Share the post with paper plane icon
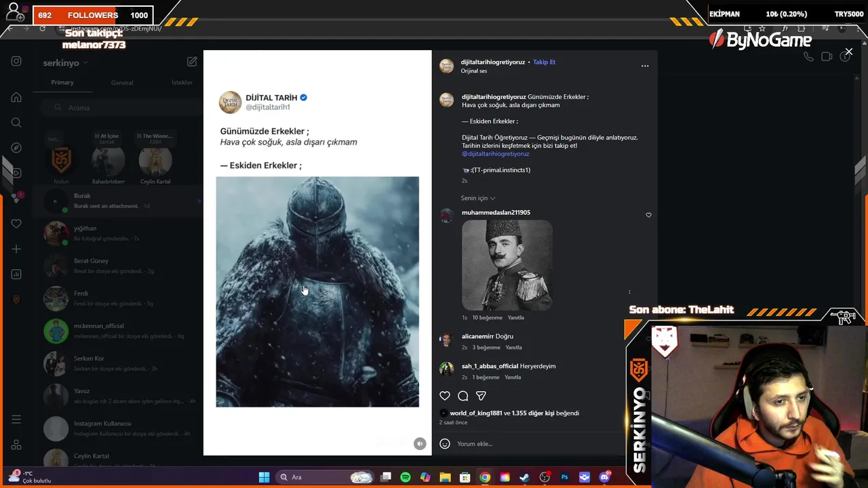Image resolution: width=868 pixels, height=488 pixels. [481, 396]
